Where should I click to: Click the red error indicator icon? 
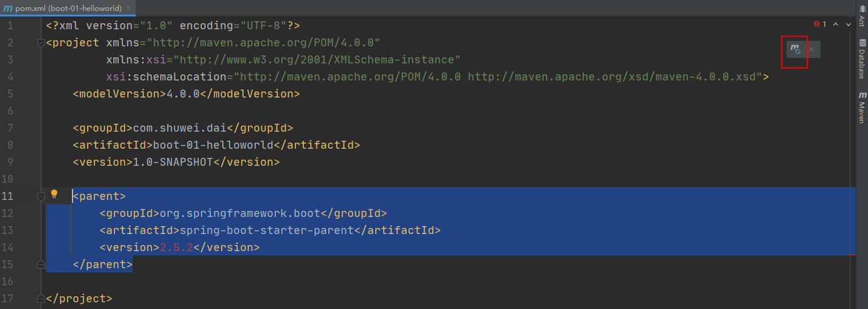click(816, 24)
